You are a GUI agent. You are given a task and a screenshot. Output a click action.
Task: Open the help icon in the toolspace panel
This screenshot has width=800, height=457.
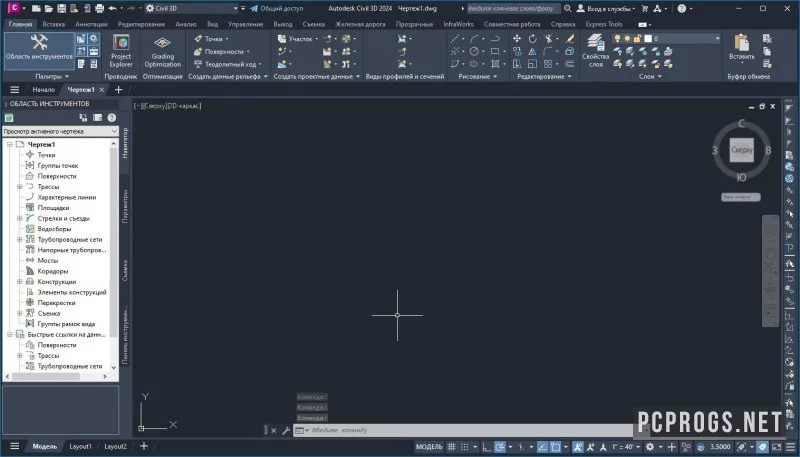pos(112,118)
